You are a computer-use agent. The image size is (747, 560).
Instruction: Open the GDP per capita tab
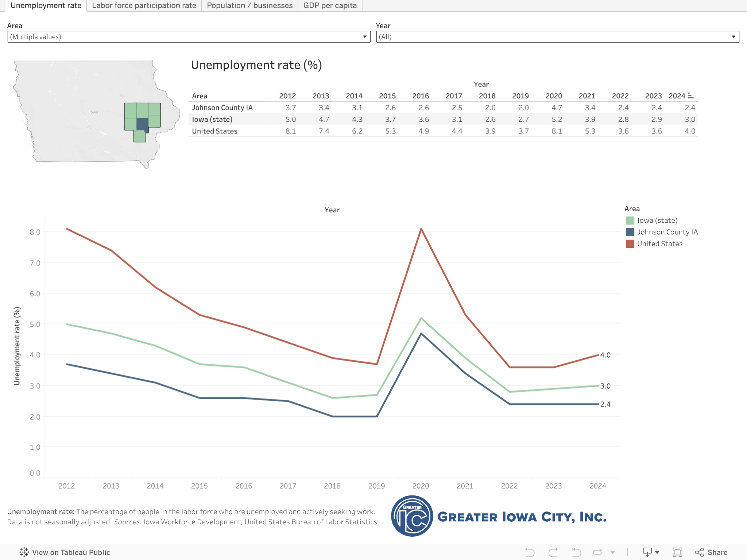(x=330, y=5)
